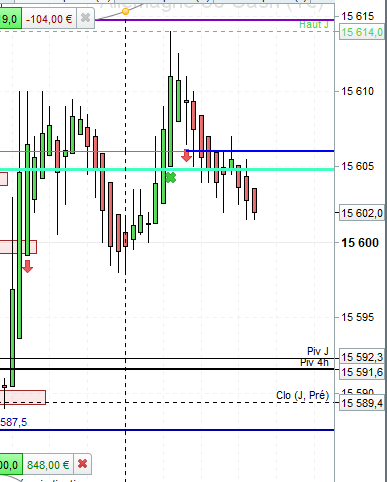Viewport: 387px width, 482px height.
Task: Cancel the order showing 848,00 € with red X
Action: pos(82,464)
